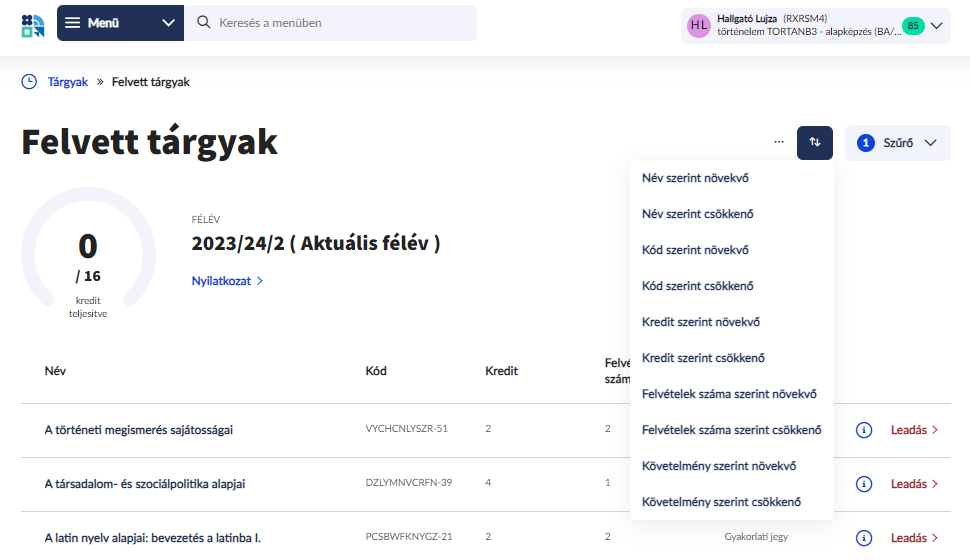Click the three-dots more options icon
970x560 pixels.
778,143
